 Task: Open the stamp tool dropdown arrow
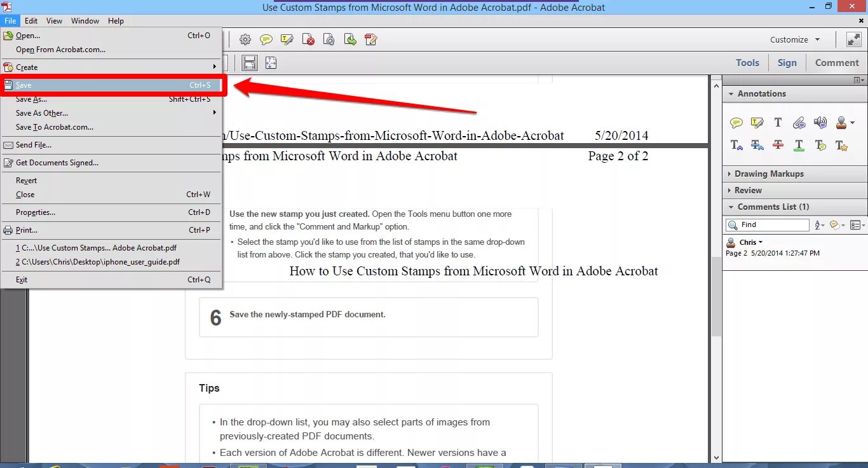852,123
